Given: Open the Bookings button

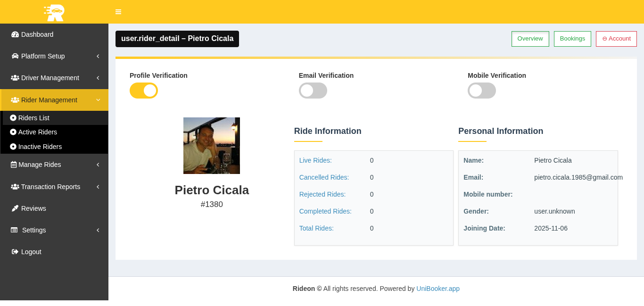Looking at the screenshot, I should coord(572,39).
